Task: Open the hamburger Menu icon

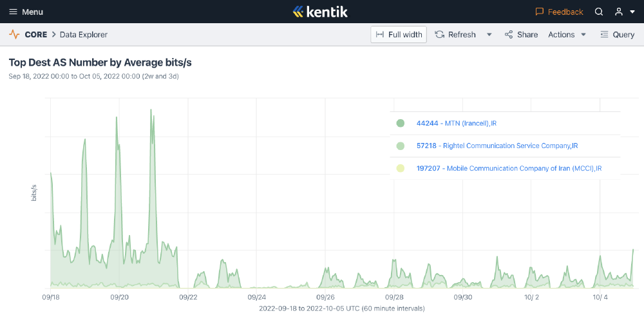Action: click(x=13, y=12)
